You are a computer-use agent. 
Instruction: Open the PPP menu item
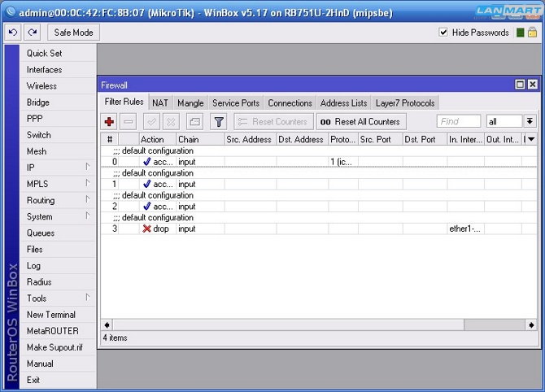pyautogui.click(x=58, y=119)
